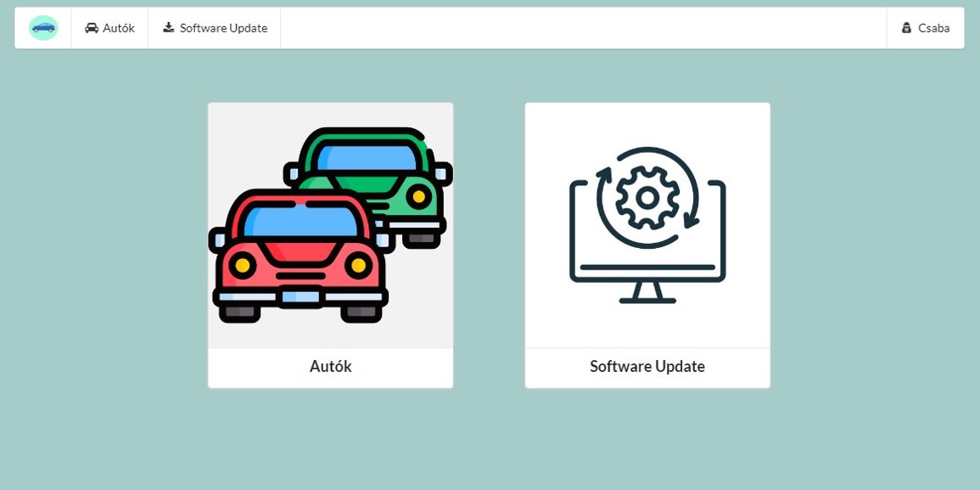This screenshot has height=490, width=980.
Task: Select the Software Update card title text
Action: tap(647, 367)
